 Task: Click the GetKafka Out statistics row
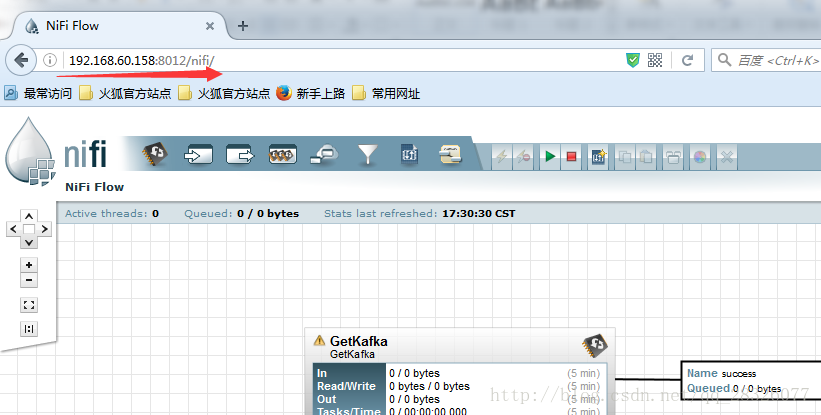[459, 399]
